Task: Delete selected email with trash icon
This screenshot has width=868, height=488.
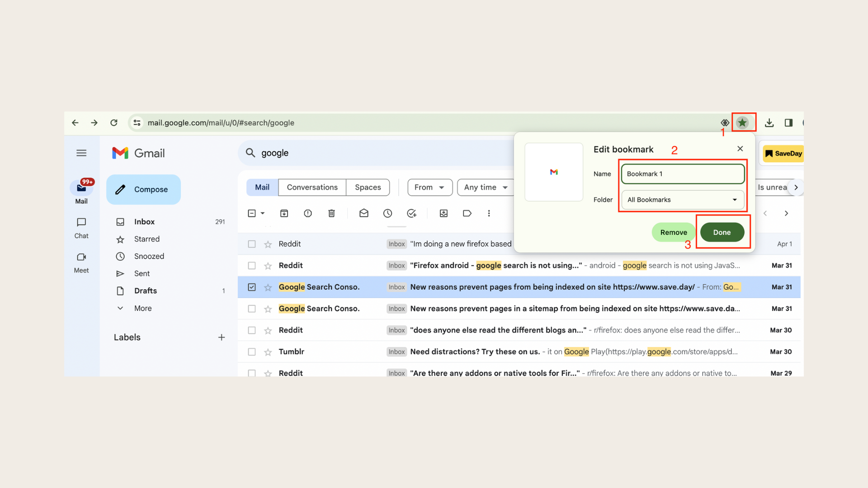Action: click(331, 213)
